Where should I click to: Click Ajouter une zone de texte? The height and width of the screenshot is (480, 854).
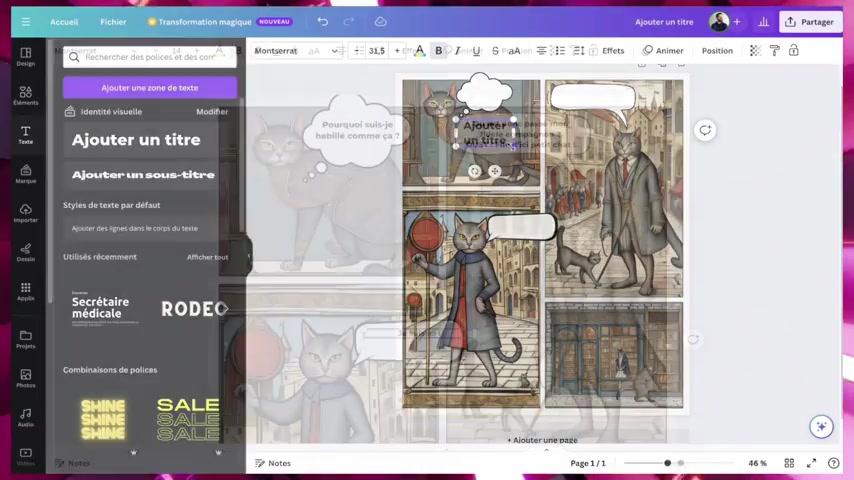coord(150,87)
